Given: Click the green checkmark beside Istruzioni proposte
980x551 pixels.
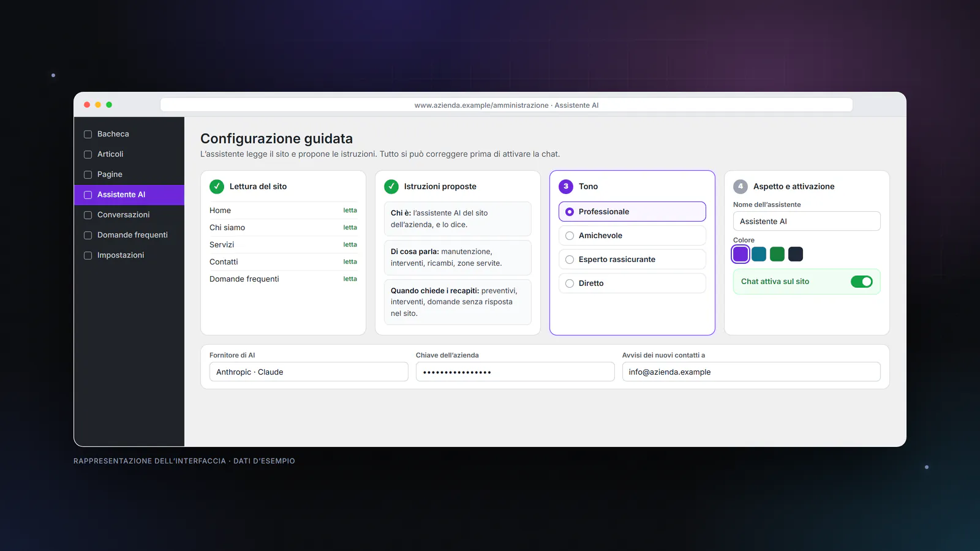Looking at the screenshot, I should 391,186.
